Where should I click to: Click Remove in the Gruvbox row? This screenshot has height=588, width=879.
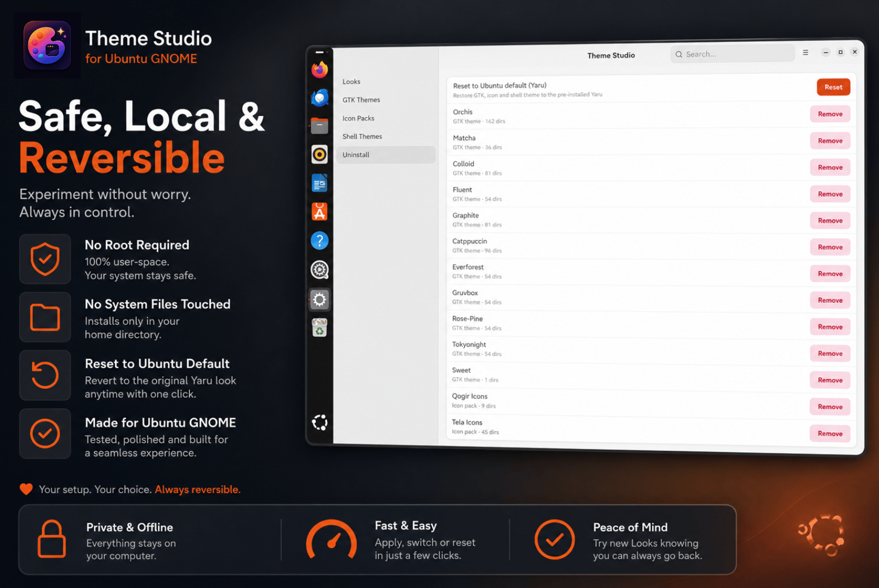click(830, 300)
